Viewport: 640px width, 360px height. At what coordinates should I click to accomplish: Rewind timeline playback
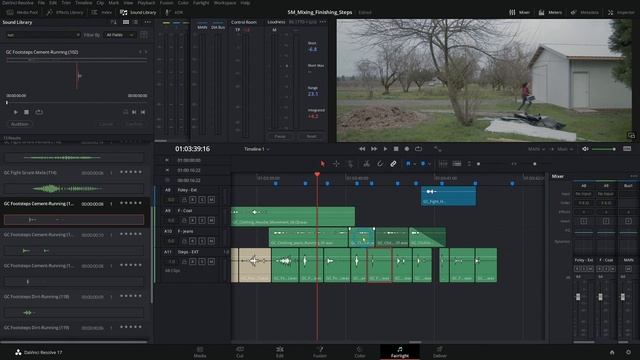[362, 149]
